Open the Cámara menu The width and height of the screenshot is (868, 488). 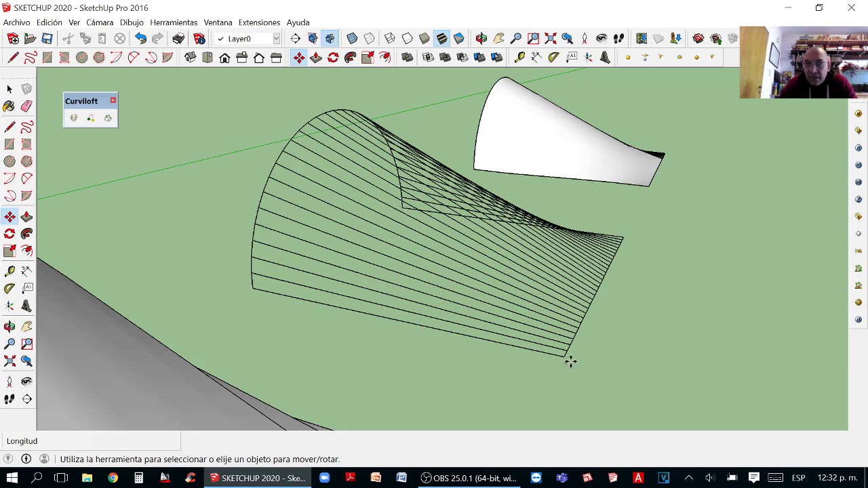100,22
